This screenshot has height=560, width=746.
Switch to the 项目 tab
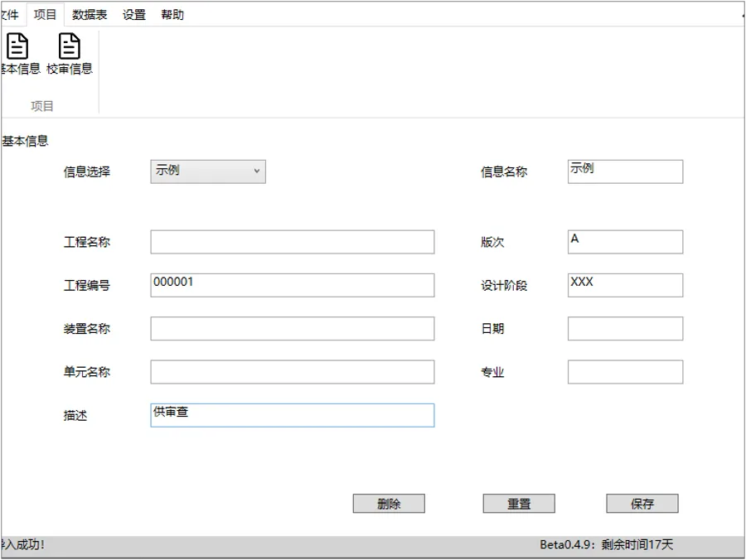[46, 15]
